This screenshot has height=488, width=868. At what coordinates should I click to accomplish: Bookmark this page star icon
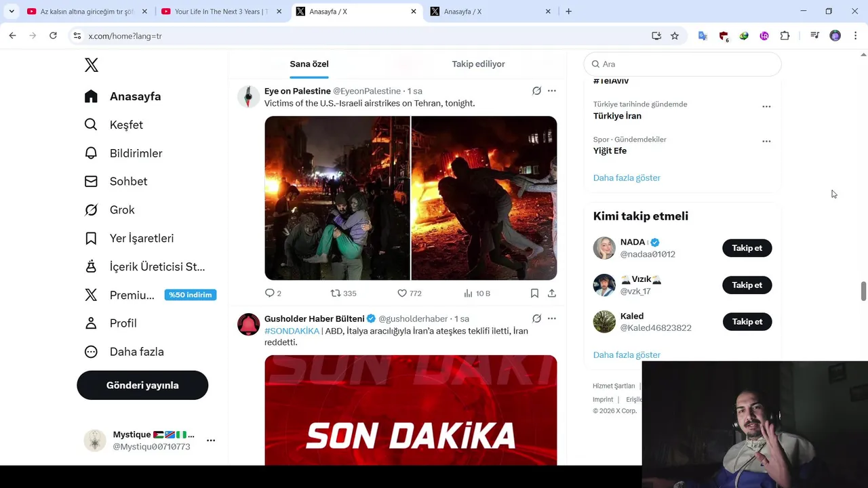pyautogui.click(x=675, y=36)
